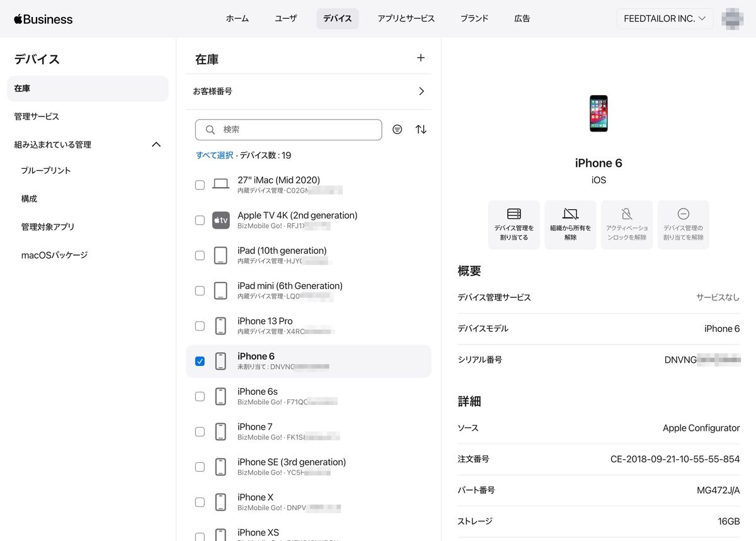Focus the 検索 search field
The image size is (756, 541).
click(289, 129)
